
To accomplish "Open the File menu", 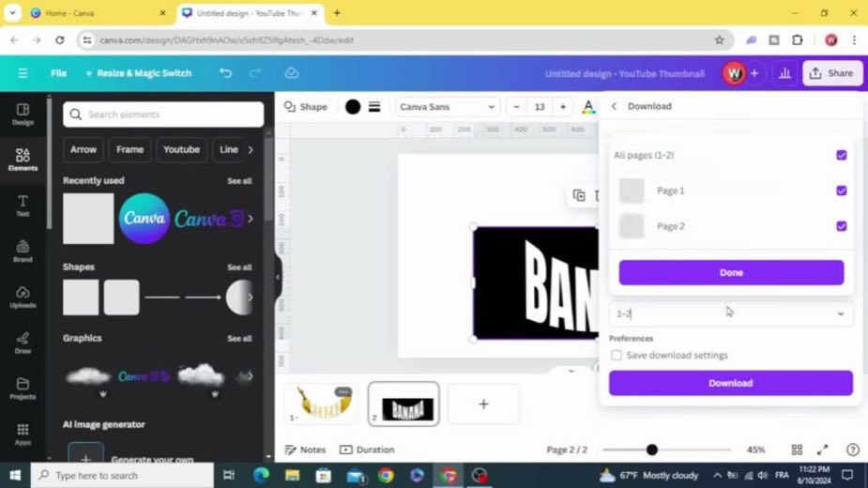I will 58,73.
